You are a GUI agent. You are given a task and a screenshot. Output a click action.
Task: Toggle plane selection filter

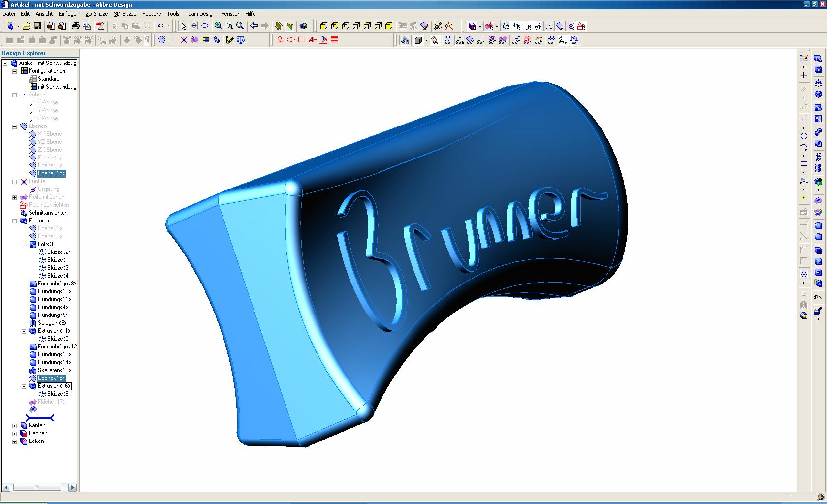click(560, 26)
